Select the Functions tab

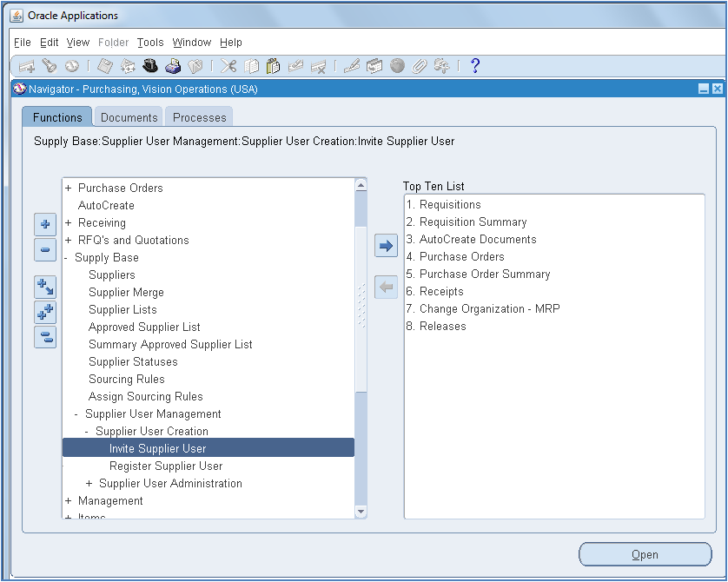pos(57,117)
